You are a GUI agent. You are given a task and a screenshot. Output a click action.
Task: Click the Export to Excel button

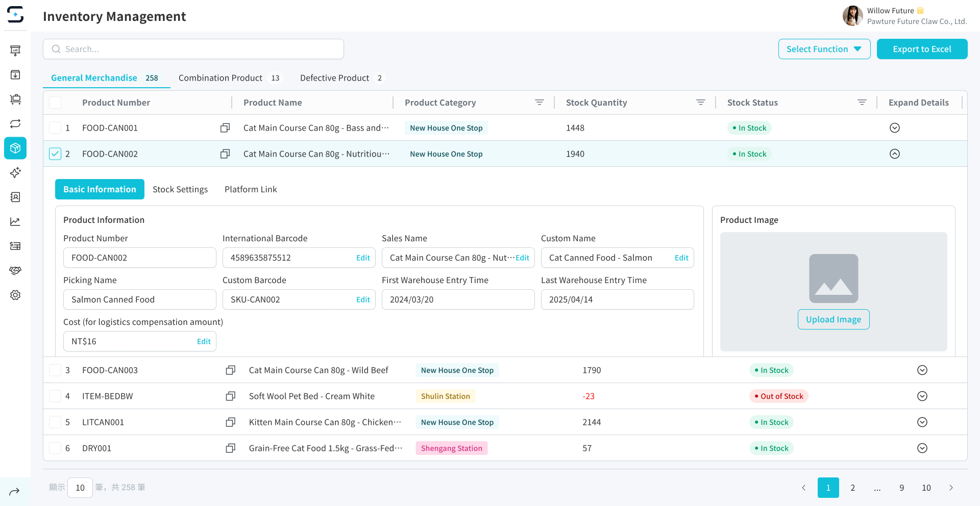click(x=922, y=49)
